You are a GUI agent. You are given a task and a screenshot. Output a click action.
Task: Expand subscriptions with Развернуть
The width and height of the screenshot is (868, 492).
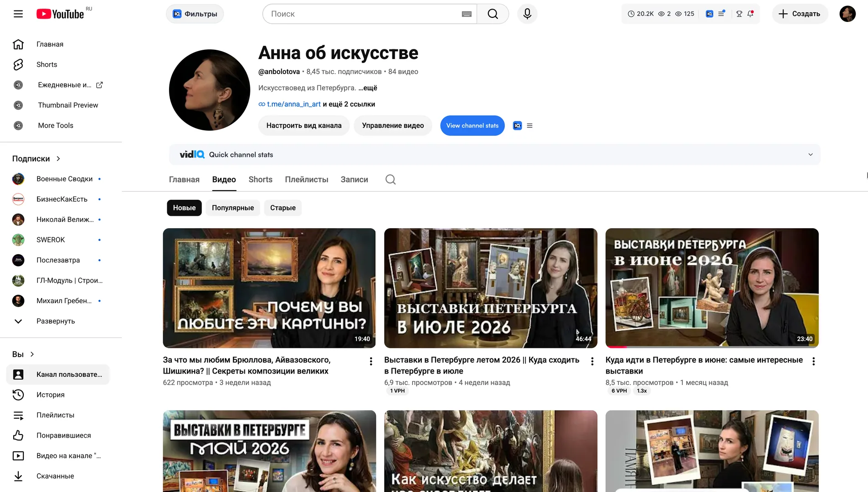(58, 321)
